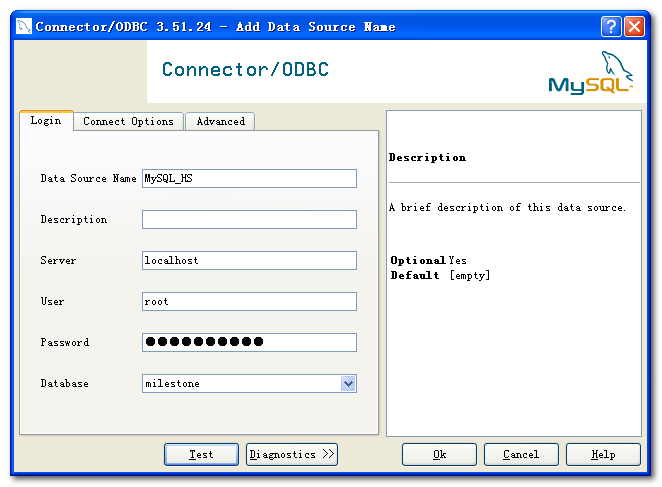The height and width of the screenshot is (487, 662).
Task: Click the Server field containing localhost
Action: [x=249, y=260]
